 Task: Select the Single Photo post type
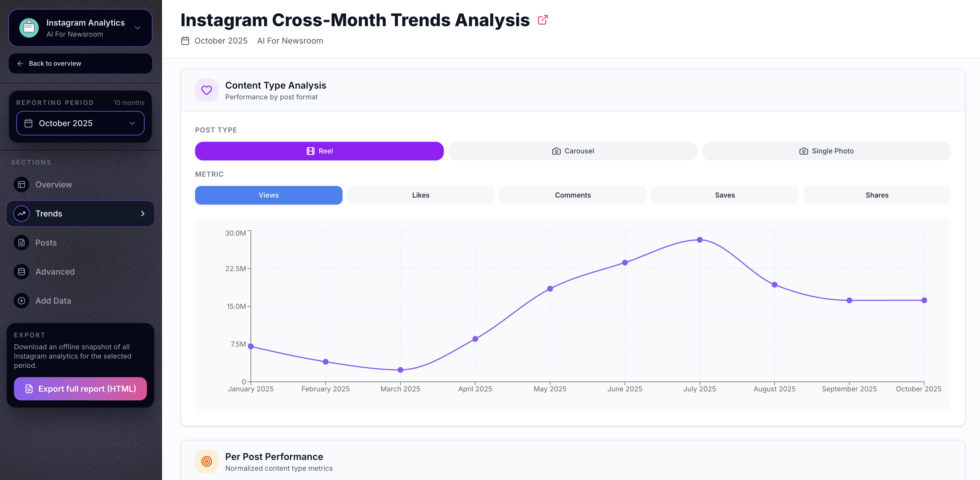826,151
